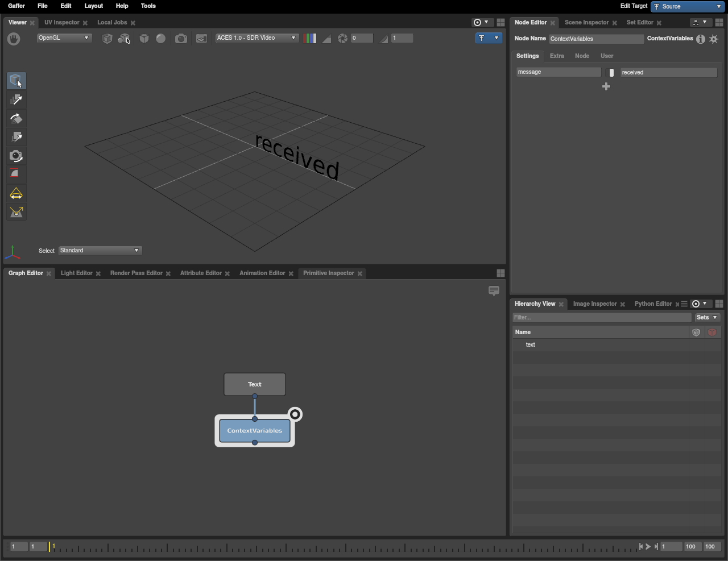This screenshot has height=561, width=728.
Task: Open the Hierarchy panel hamburger menu
Action: [684, 304]
